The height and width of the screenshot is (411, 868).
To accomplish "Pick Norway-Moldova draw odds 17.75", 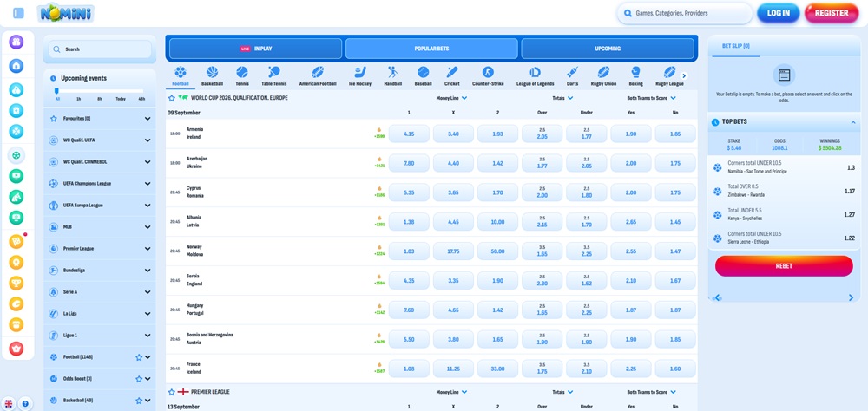I will tap(453, 251).
